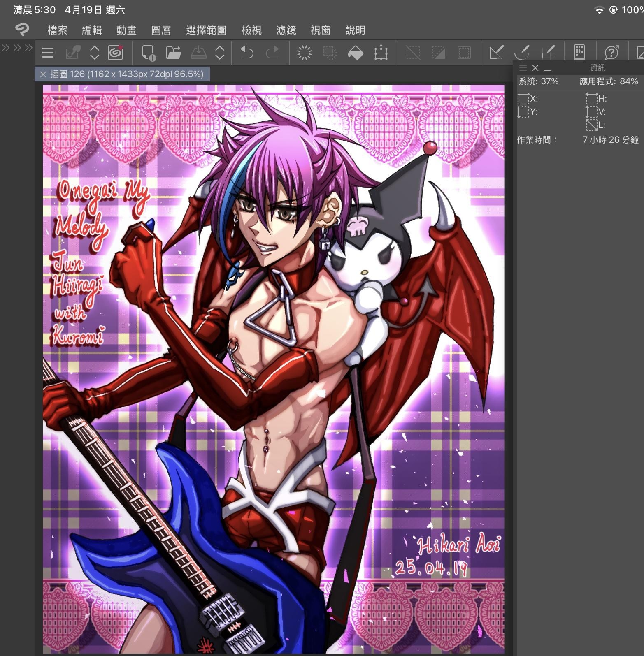Open the 說明 menu
This screenshot has height=656, width=644.
click(x=355, y=30)
